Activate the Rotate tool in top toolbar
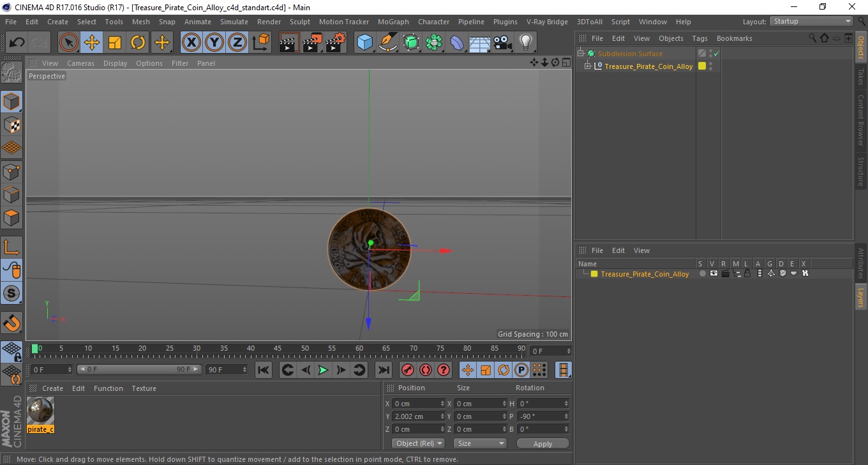Viewport: 868px width, 465px height. 138,43
